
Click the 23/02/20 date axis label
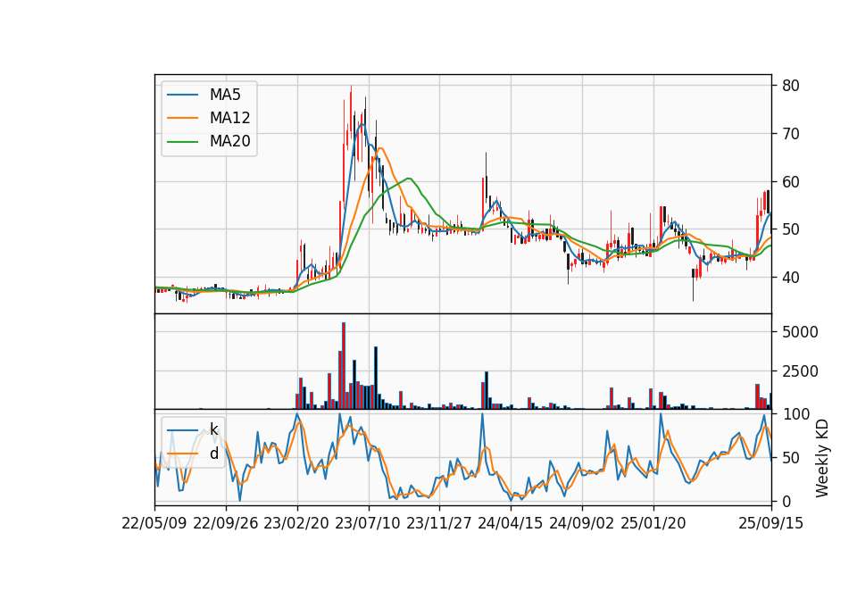click(x=296, y=523)
